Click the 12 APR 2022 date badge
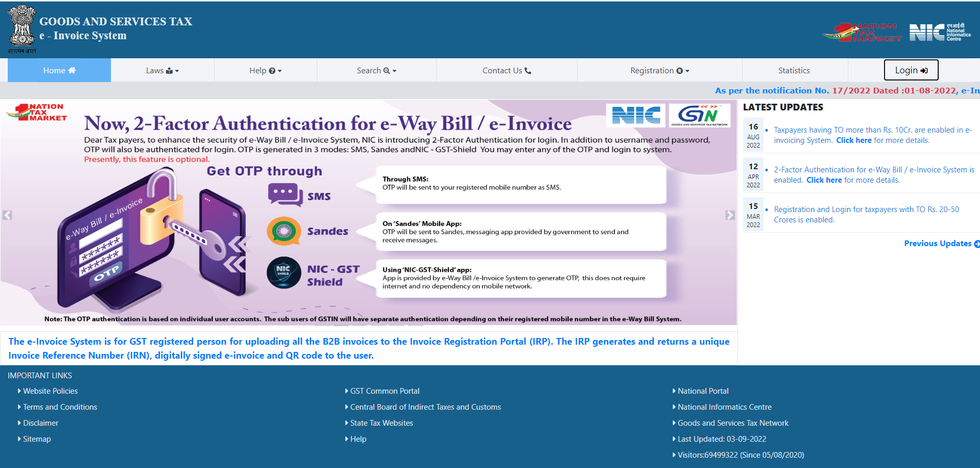The height and width of the screenshot is (468, 980). (753, 175)
